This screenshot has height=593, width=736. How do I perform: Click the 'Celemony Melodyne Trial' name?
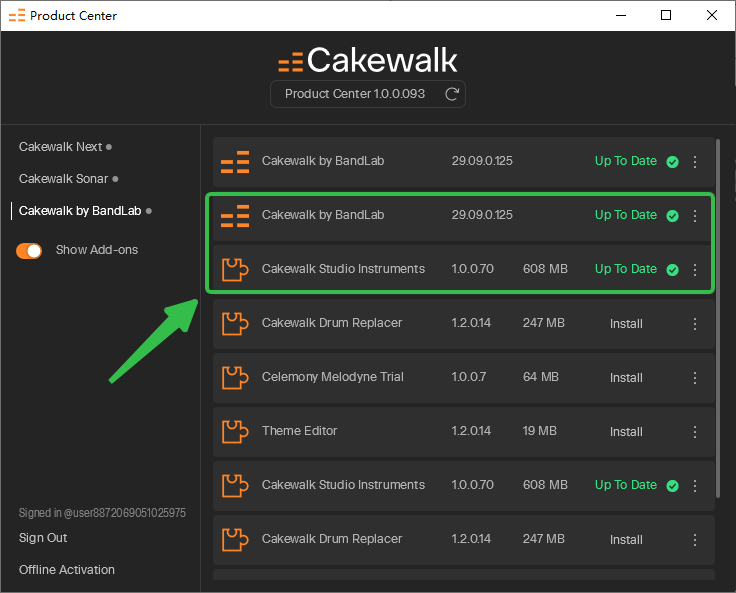click(x=332, y=377)
